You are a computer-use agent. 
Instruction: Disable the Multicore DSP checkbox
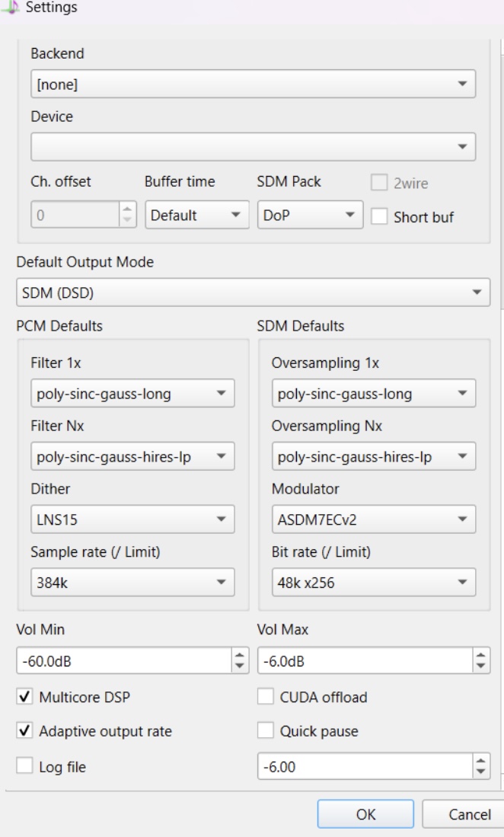coord(24,697)
